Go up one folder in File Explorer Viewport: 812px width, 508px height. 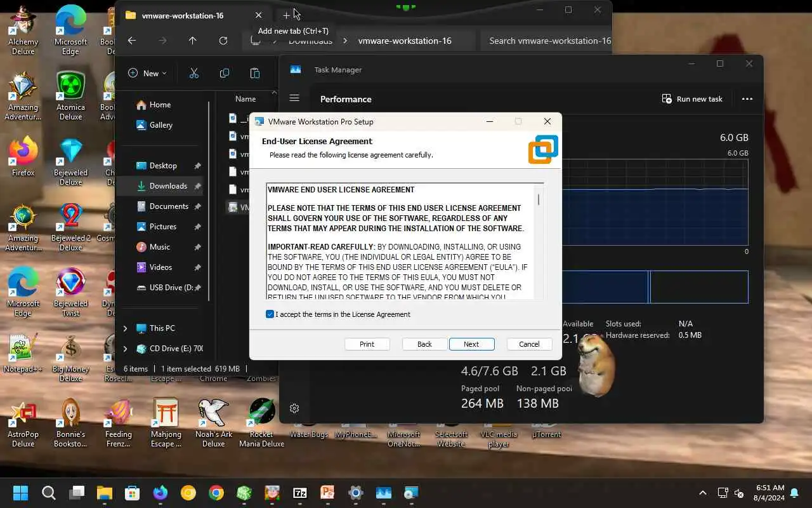193,41
